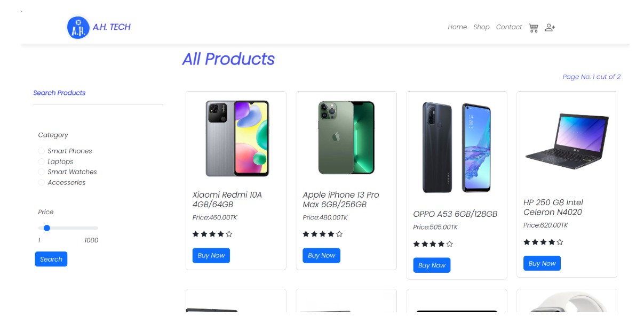
Task: Click the empty fifth star on Xiaomi Redmi rating
Action: click(x=229, y=233)
